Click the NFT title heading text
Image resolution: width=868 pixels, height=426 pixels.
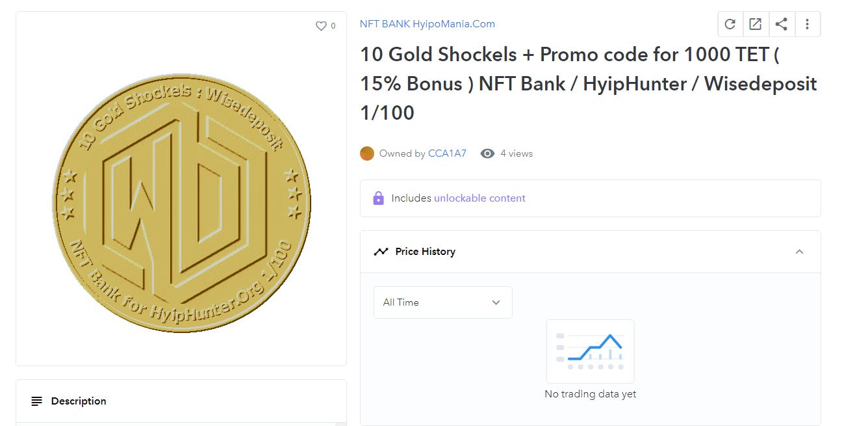[x=588, y=83]
